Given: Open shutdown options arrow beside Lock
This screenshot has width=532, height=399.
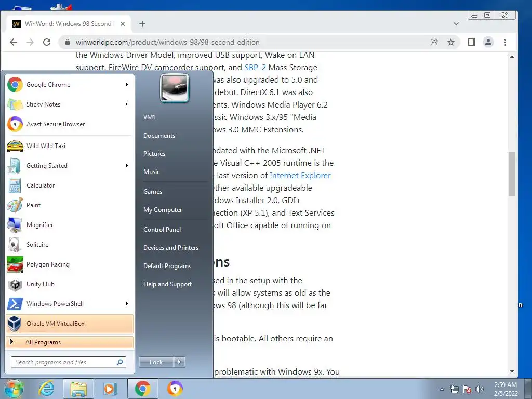Looking at the screenshot, I should point(179,362).
